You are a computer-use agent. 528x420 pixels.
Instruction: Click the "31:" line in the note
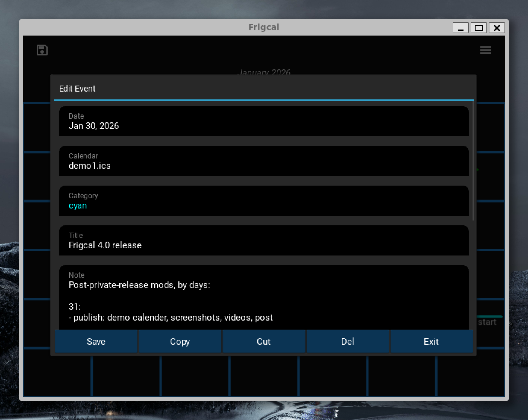click(74, 307)
